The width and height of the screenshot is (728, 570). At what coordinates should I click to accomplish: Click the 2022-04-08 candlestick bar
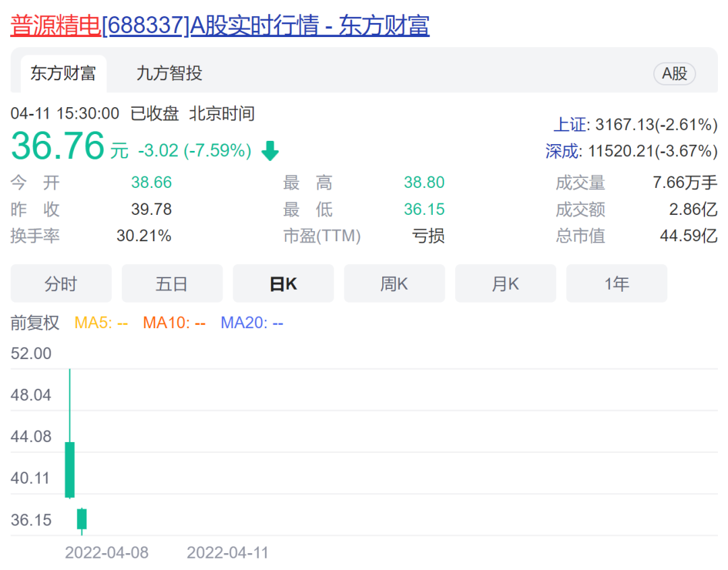pyautogui.click(x=69, y=469)
